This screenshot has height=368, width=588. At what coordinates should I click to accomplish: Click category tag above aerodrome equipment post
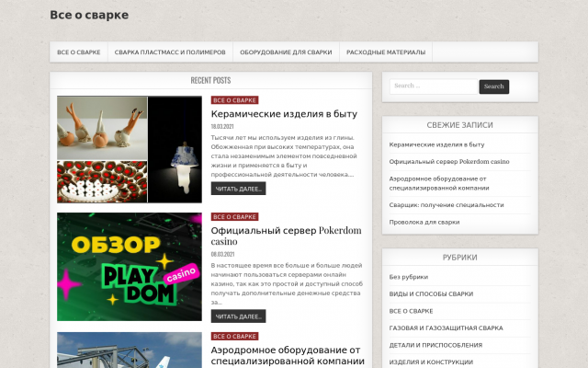tap(234, 337)
